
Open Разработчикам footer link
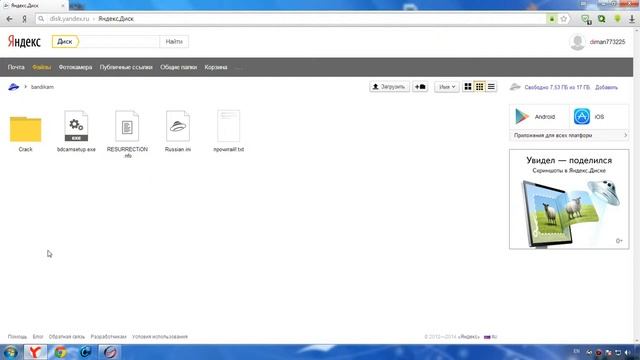(108, 337)
